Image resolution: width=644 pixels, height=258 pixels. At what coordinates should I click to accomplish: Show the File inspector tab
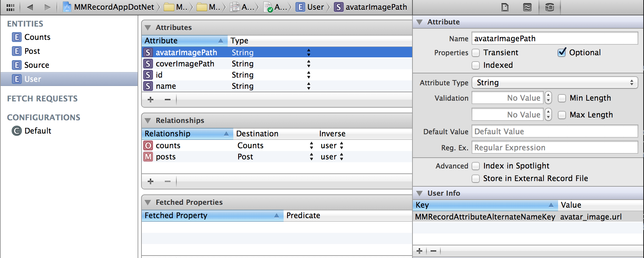tap(505, 7)
